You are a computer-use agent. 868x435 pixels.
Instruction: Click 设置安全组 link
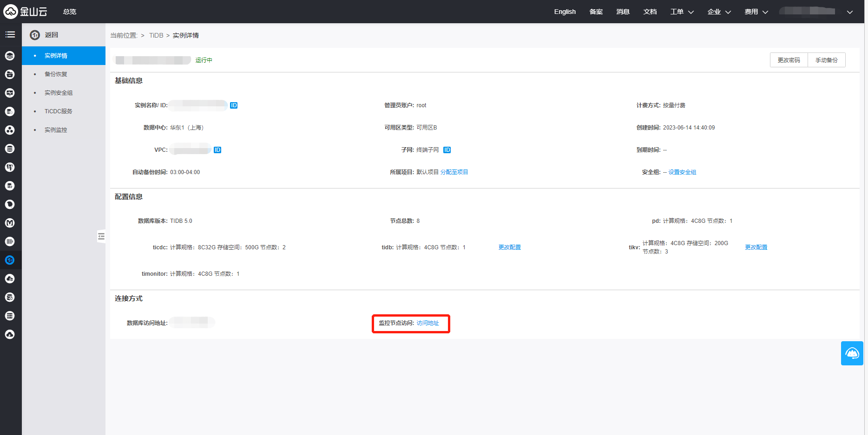[x=682, y=172]
